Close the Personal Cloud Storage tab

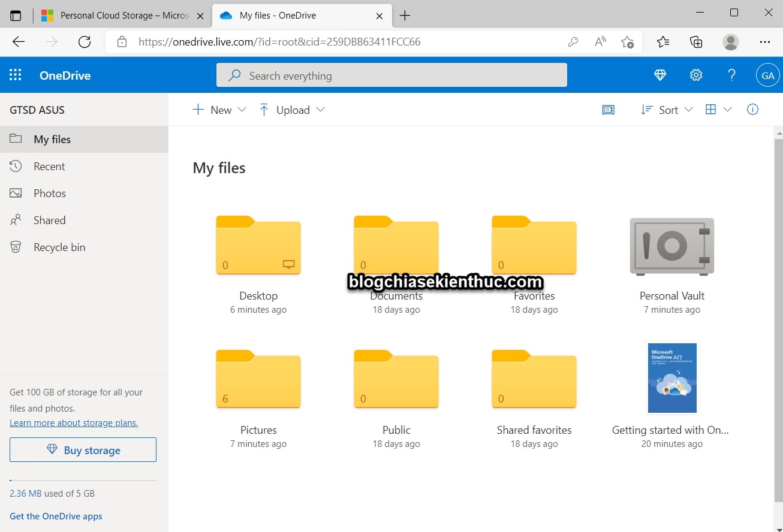199,16
